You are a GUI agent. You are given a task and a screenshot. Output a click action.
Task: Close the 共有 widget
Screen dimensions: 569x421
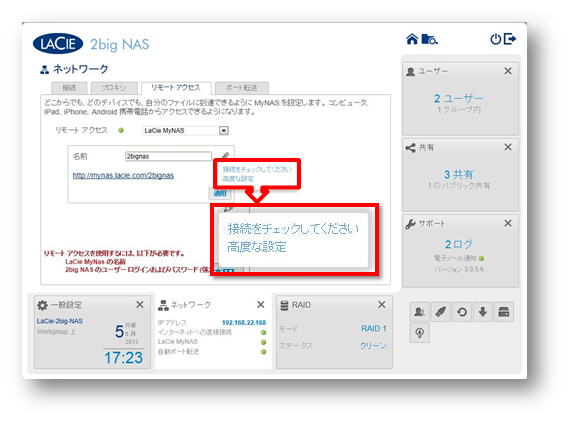[x=508, y=147]
